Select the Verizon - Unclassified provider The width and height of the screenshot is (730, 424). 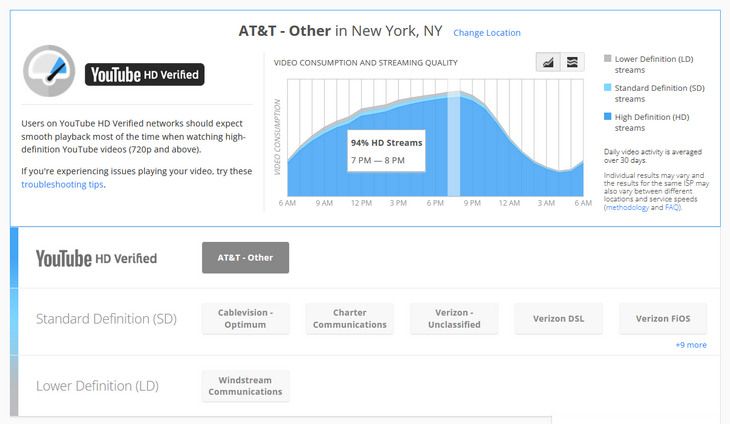pyautogui.click(x=454, y=318)
